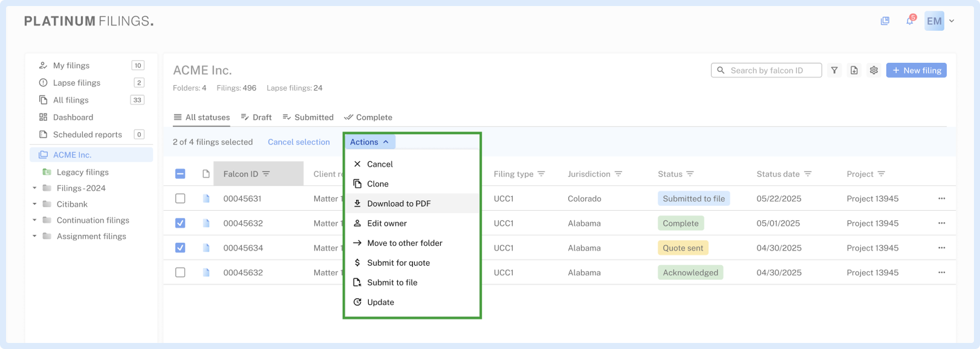
Task: Open the table settings gear
Action: tap(874, 71)
